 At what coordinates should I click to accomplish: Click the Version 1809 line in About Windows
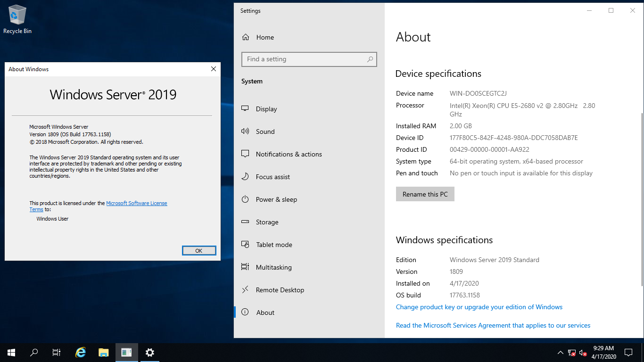point(70,134)
